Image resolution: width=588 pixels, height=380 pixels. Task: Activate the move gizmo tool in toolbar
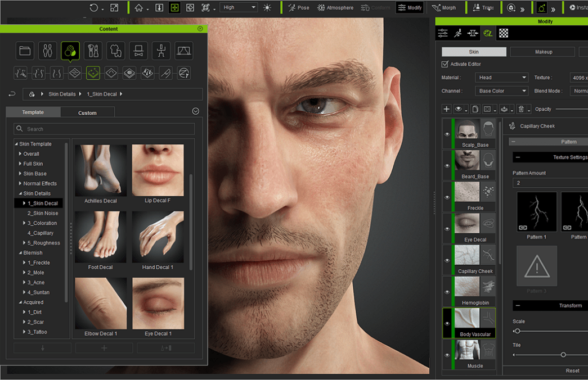pos(175,7)
